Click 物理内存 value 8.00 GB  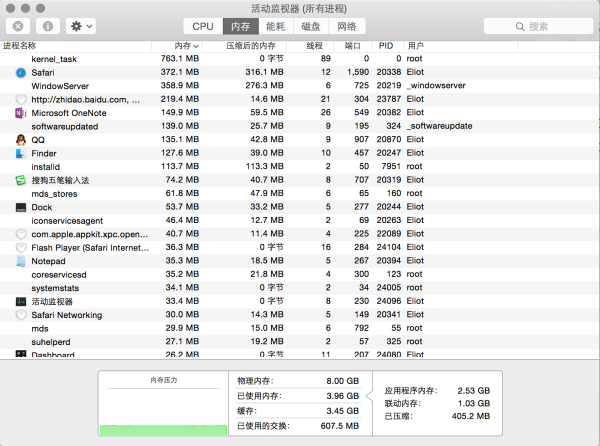[x=342, y=381]
